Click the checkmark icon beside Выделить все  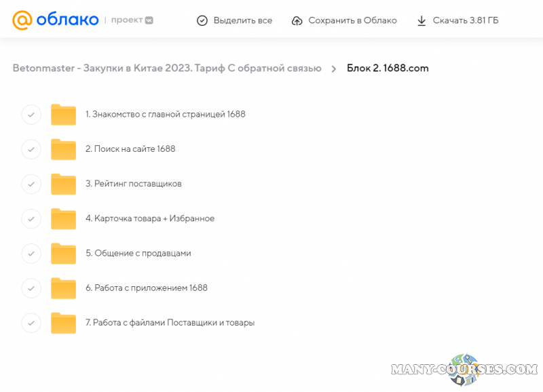(202, 20)
